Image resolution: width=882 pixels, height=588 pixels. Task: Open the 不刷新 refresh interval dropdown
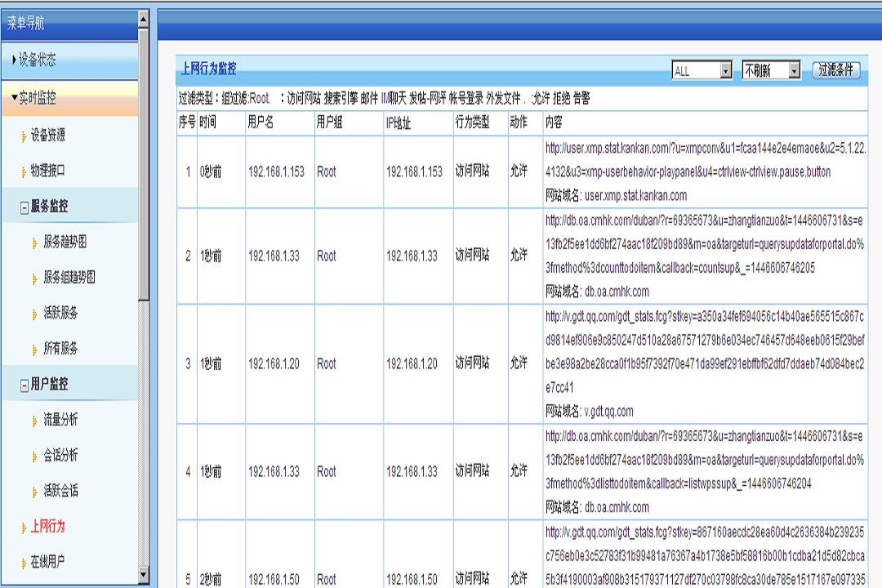click(x=771, y=70)
